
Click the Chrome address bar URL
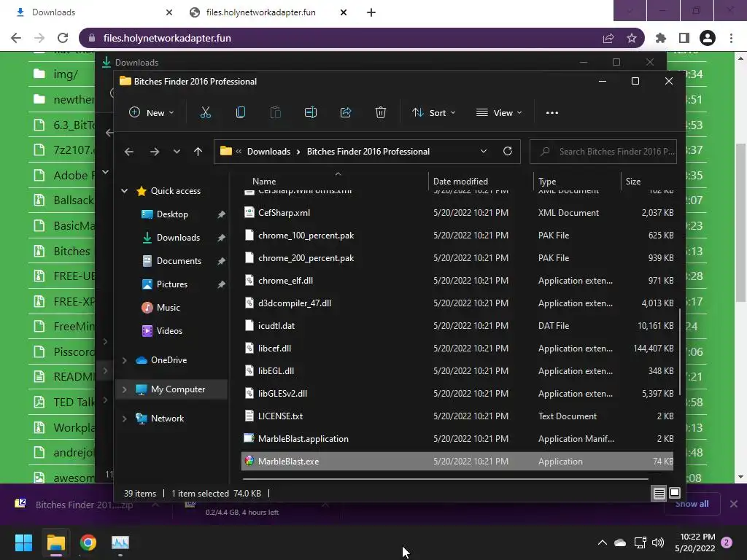tap(167, 38)
